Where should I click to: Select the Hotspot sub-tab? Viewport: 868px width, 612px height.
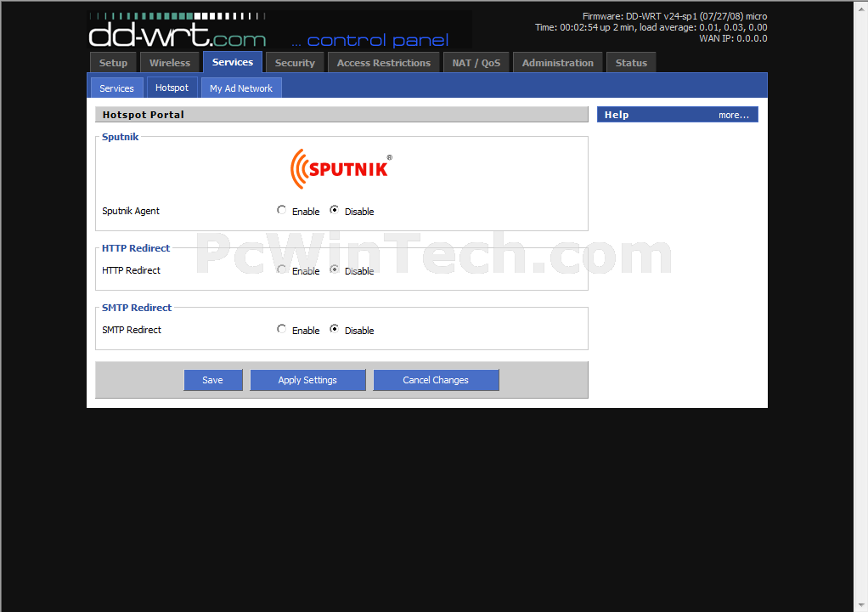tap(172, 88)
